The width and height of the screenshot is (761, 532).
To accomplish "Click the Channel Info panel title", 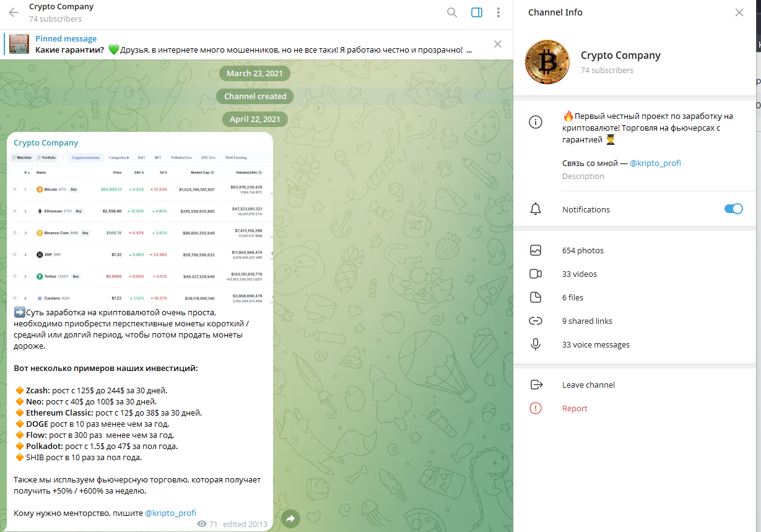I will [x=555, y=12].
